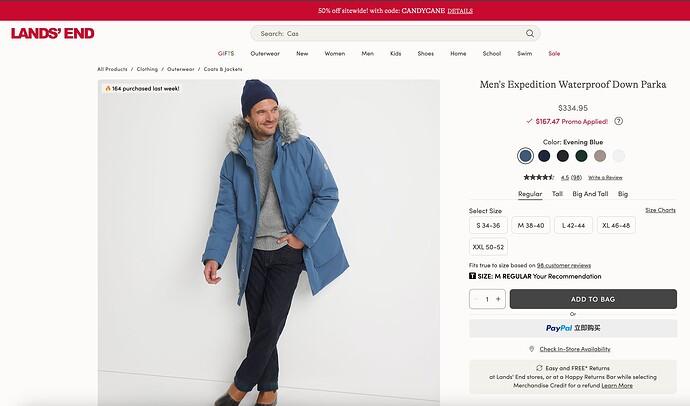Screen dimensions: 690x406
Task: Click the star rating icons
Action: [x=538, y=177]
